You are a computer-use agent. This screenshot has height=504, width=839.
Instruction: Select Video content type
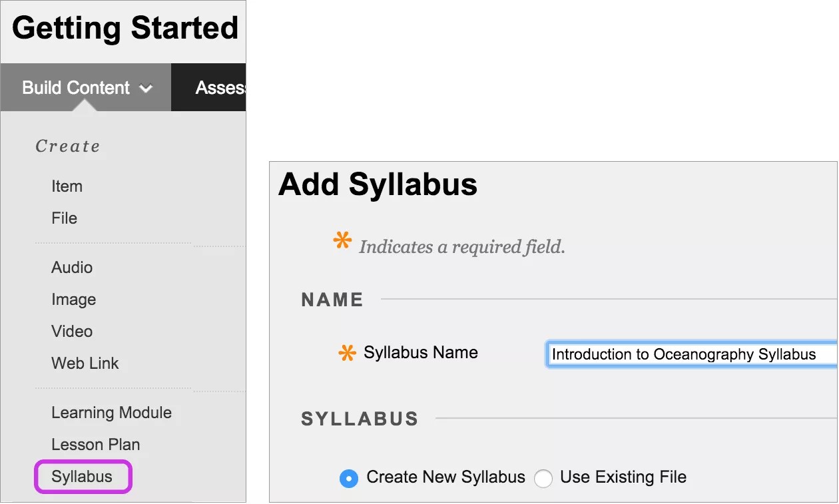71,331
